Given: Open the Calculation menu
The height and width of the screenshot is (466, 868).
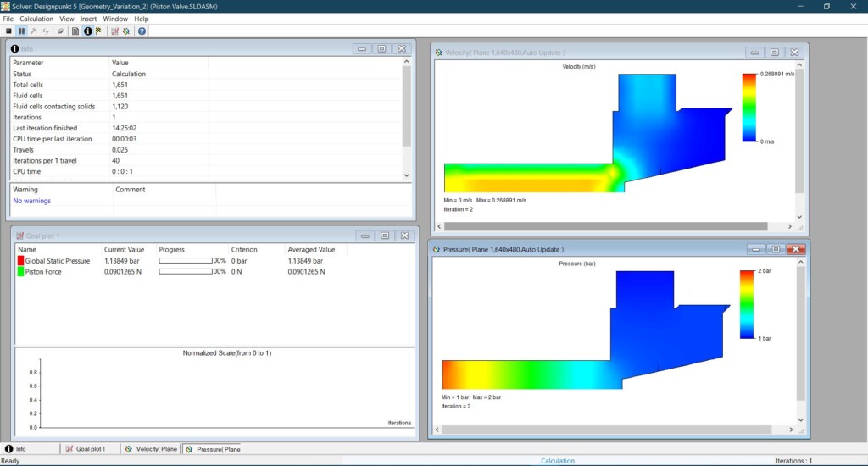Looking at the screenshot, I should point(36,19).
